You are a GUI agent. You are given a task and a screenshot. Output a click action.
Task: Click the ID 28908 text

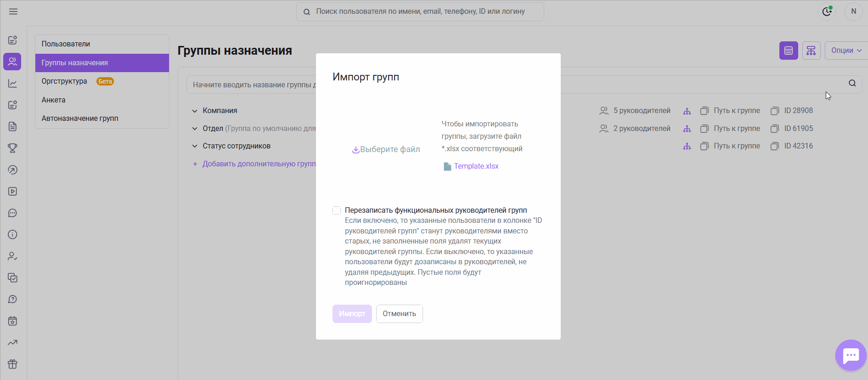point(799,111)
